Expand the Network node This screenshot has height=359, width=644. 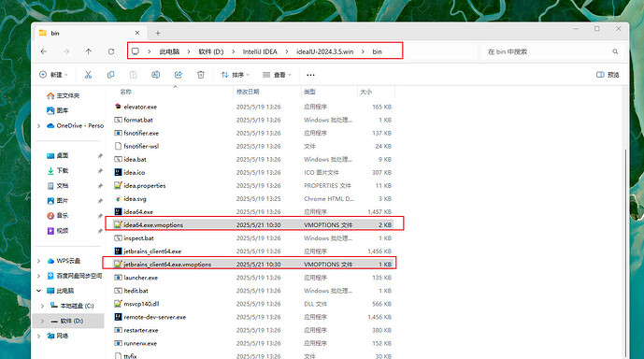point(39,336)
